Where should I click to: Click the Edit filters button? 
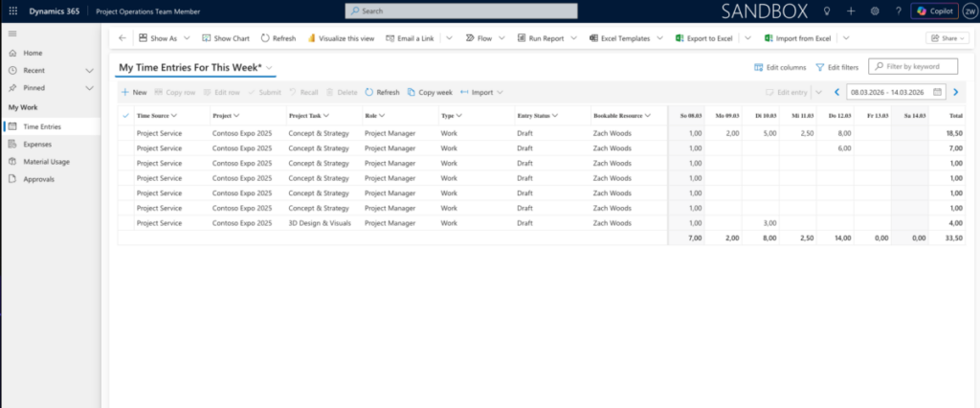tap(837, 67)
